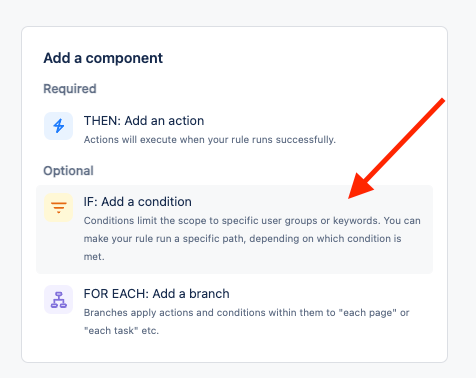Screen dimensions: 476x378
Task: Click the "Add a component" heading
Action: (x=103, y=58)
